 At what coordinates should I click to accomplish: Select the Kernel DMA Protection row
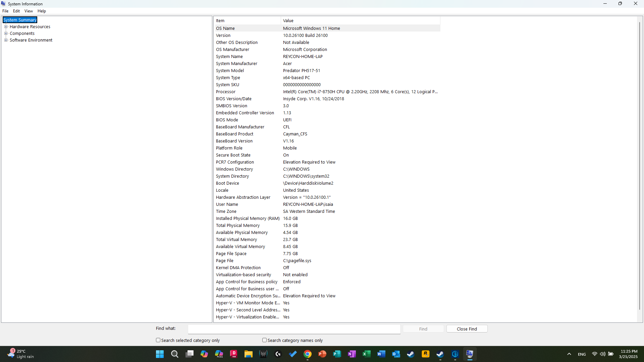pyautogui.click(x=327, y=268)
